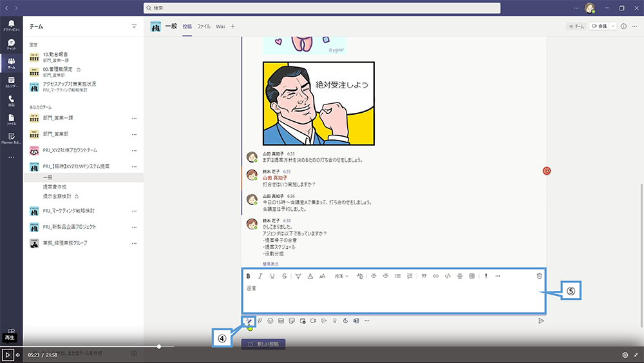Click the Stream play icon below reply box
Viewport: 644px width, 363px height.
pos(324,321)
